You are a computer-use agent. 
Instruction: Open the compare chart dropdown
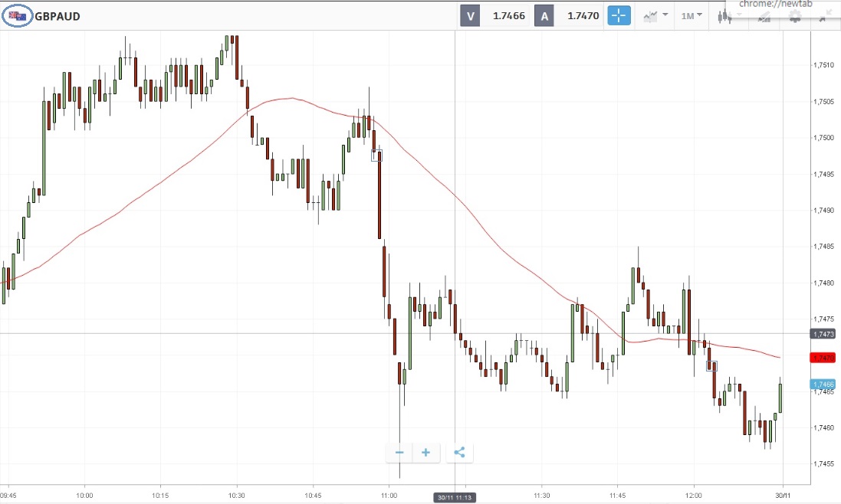655,15
